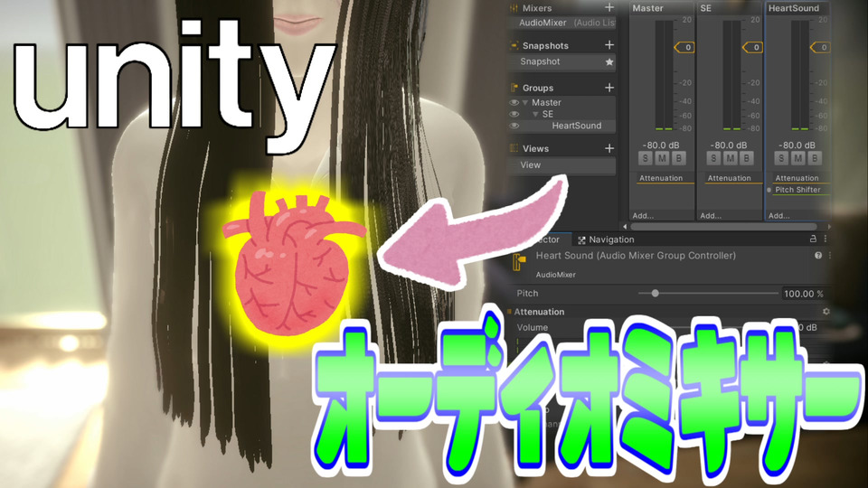Click the HeartSound volume fader handle
868x488 pixels.
tap(820, 48)
